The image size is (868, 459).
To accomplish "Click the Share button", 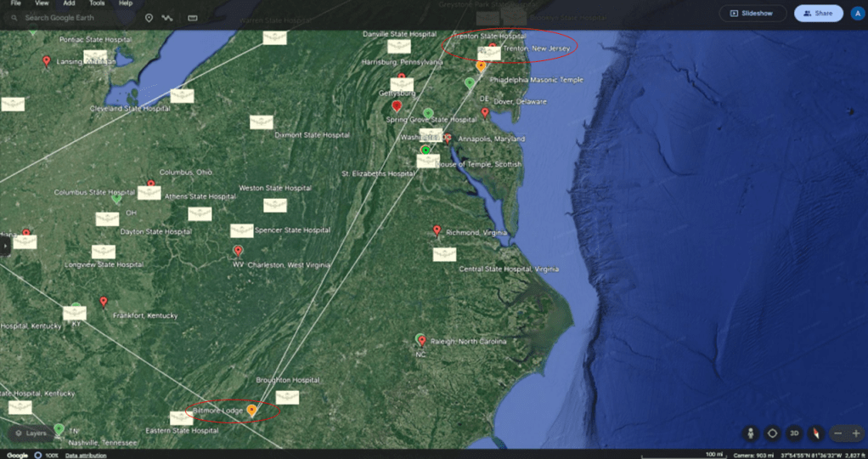I will pos(818,13).
